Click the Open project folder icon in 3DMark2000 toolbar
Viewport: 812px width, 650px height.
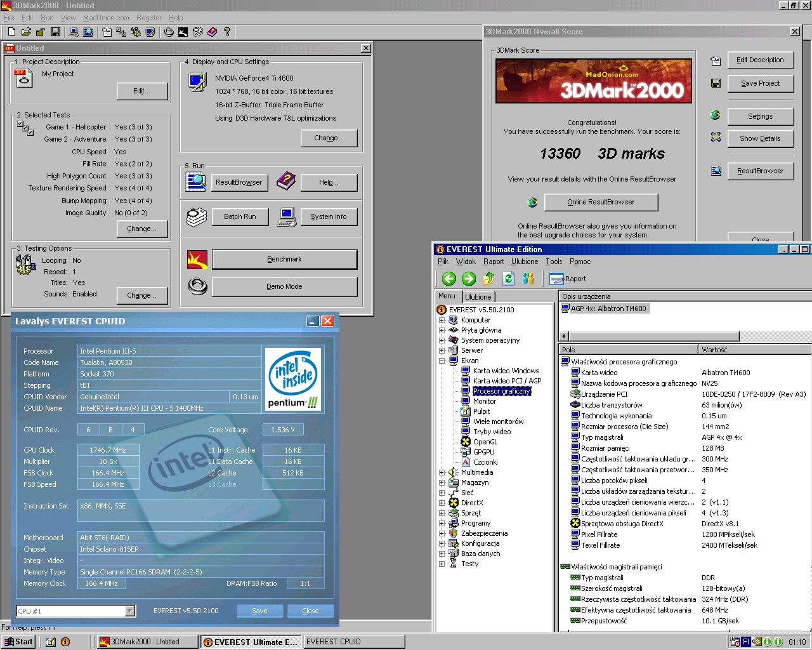[x=26, y=32]
